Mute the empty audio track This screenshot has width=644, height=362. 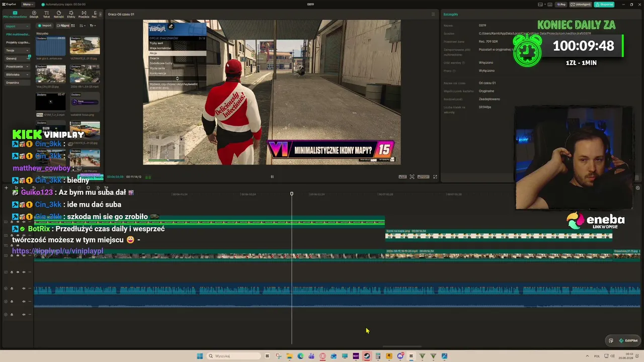(x=24, y=315)
